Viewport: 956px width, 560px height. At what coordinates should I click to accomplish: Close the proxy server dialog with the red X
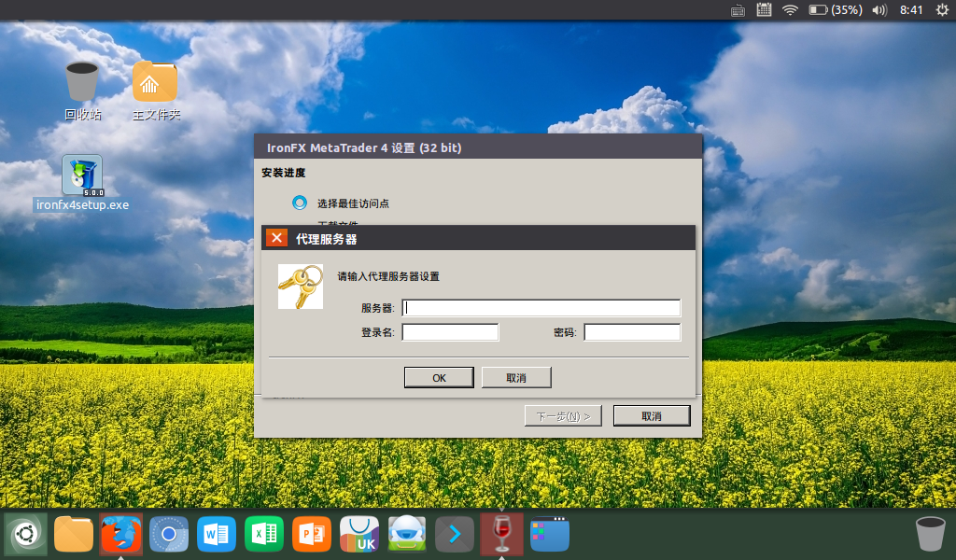pyautogui.click(x=276, y=238)
